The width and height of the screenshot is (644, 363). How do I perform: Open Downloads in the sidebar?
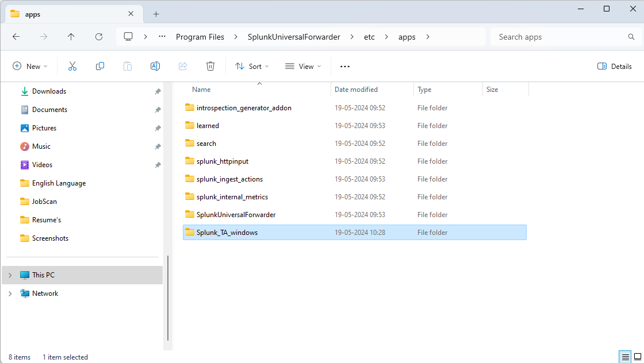[49, 91]
